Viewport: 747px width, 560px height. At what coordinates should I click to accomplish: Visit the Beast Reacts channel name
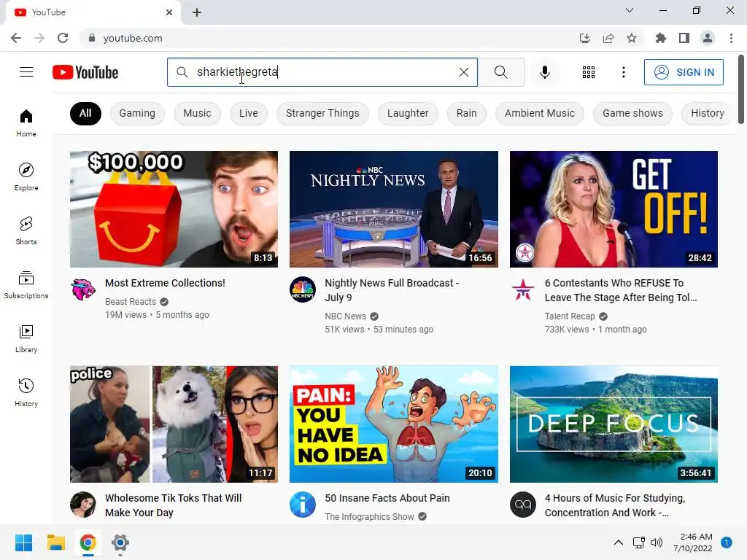click(x=131, y=301)
